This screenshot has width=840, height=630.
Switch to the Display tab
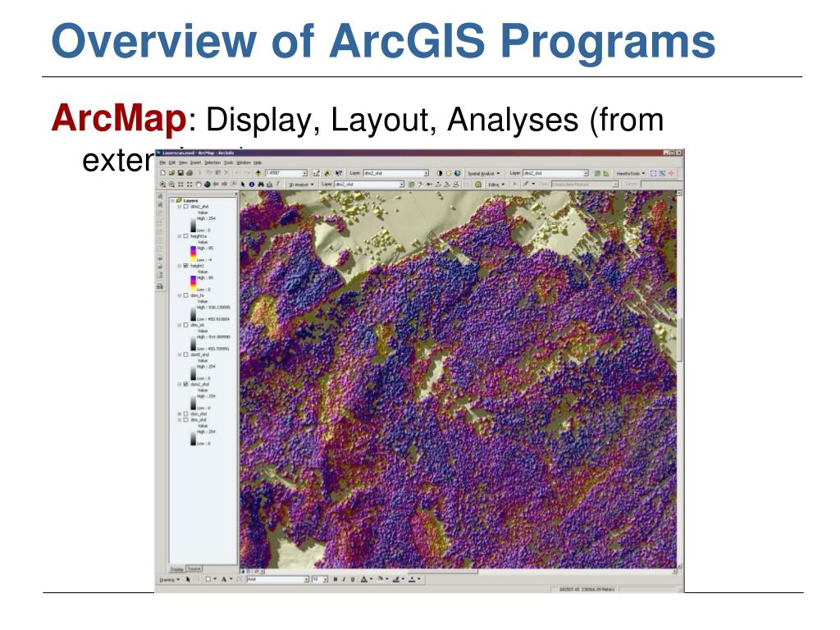(177, 569)
